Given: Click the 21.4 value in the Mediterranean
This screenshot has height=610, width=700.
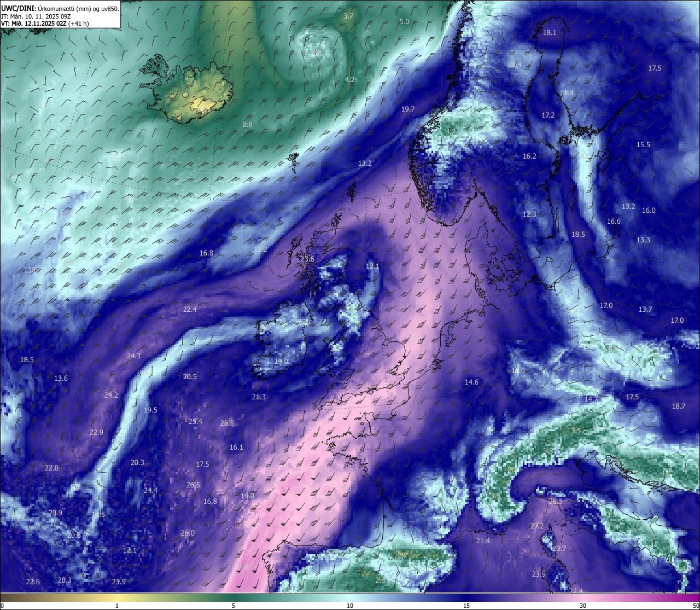Looking at the screenshot, I should point(483,541).
